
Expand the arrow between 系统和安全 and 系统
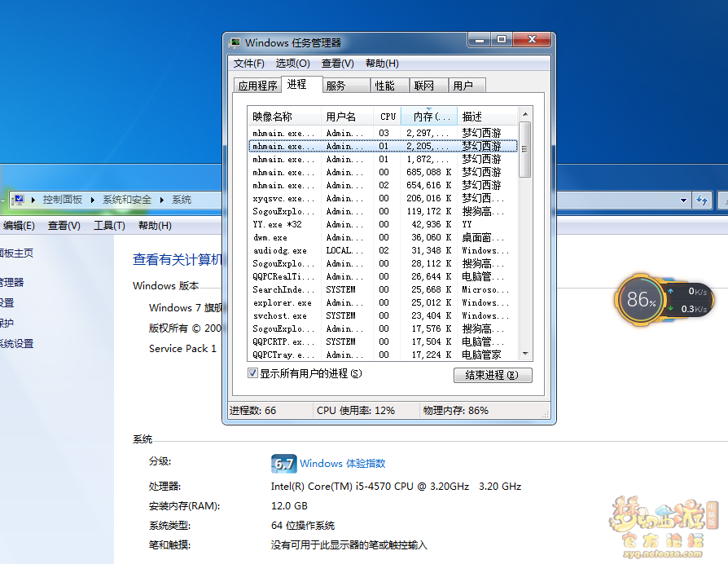click(162, 200)
